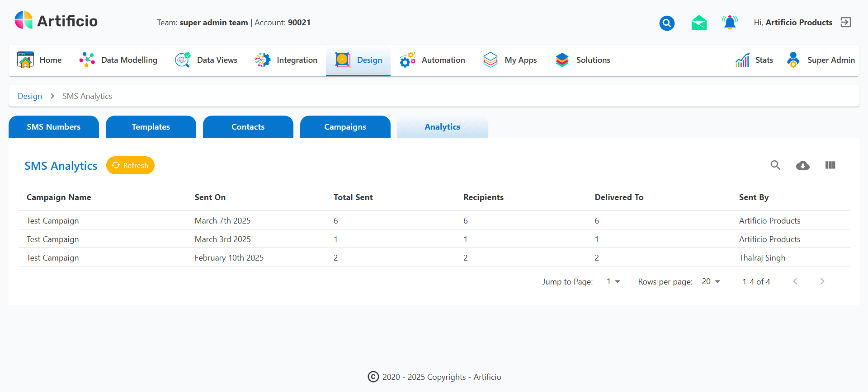
Task: Open the Home menu
Action: tap(39, 60)
